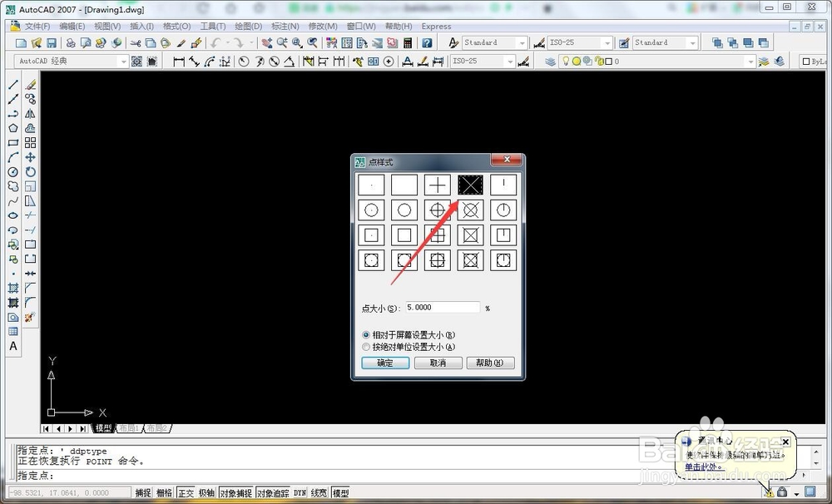The height and width of the screenshot is (504, 832).
Task: Choose size relative to screen radio
Action: click(409, 335)
